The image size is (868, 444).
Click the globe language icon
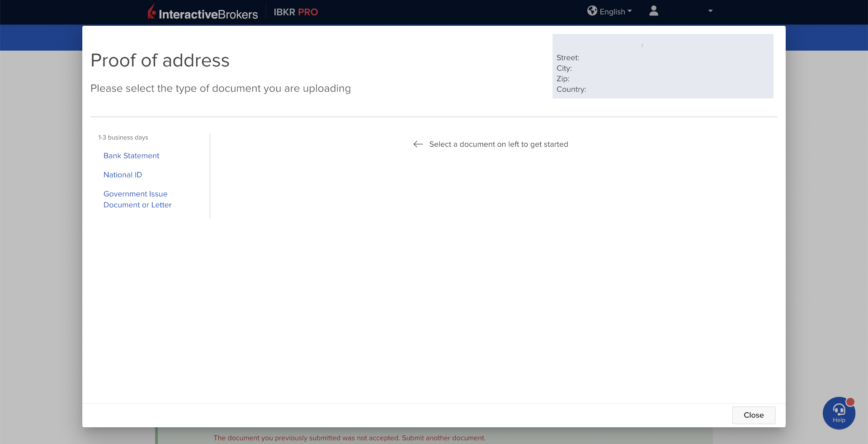pyautogui.click(x=592, y=11)
